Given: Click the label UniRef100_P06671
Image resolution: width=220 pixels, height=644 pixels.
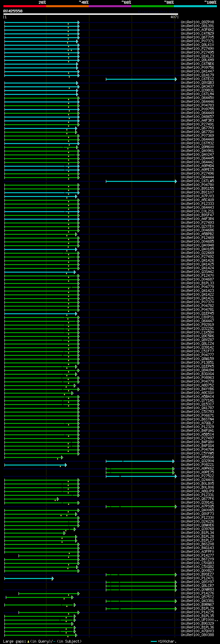Looking at the screenshot, I should point(197,416).
